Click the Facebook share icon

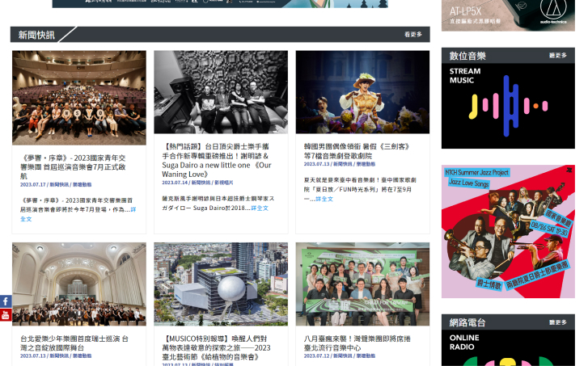click(x=5, y=301)
